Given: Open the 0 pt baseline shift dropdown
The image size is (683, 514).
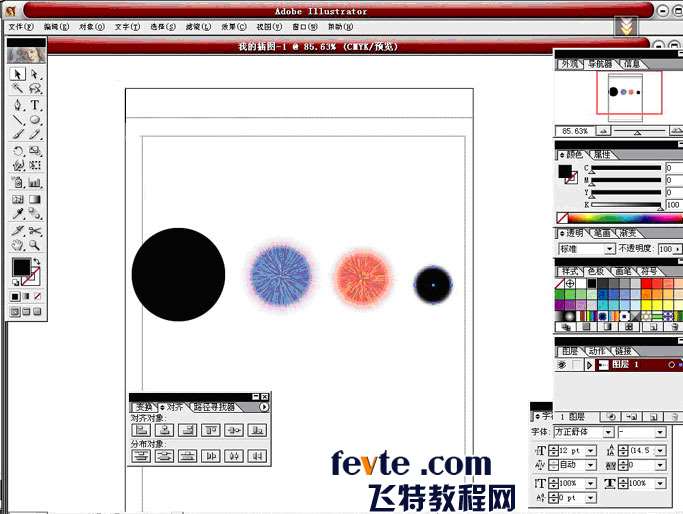Looking at the screenshot, I should (x=591, y=497).
